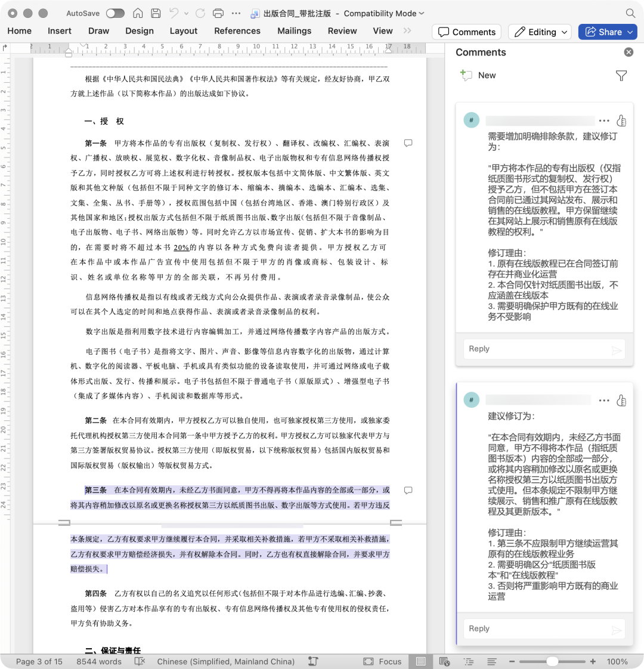
Task: Click the Reply field under first comment
Action: [544, 349]
